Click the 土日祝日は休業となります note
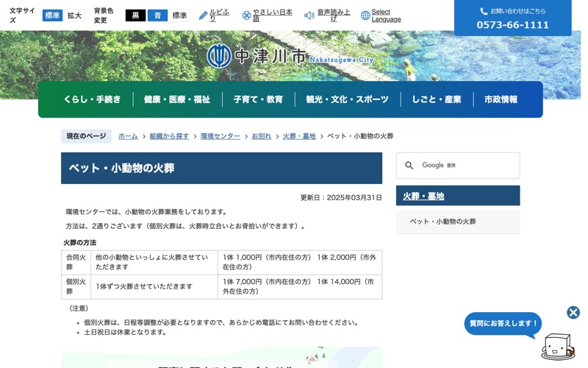 (125, 333)
